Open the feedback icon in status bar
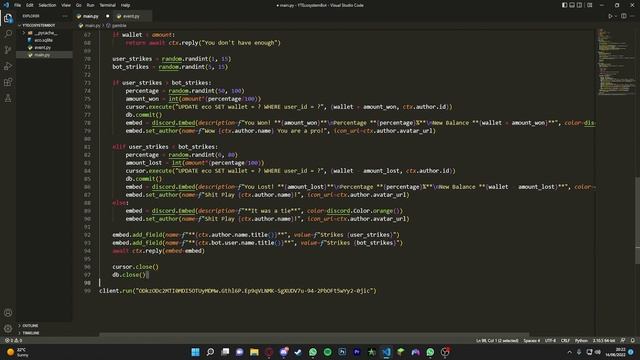Screen dimensions: 640x360 tap(623, 340)
